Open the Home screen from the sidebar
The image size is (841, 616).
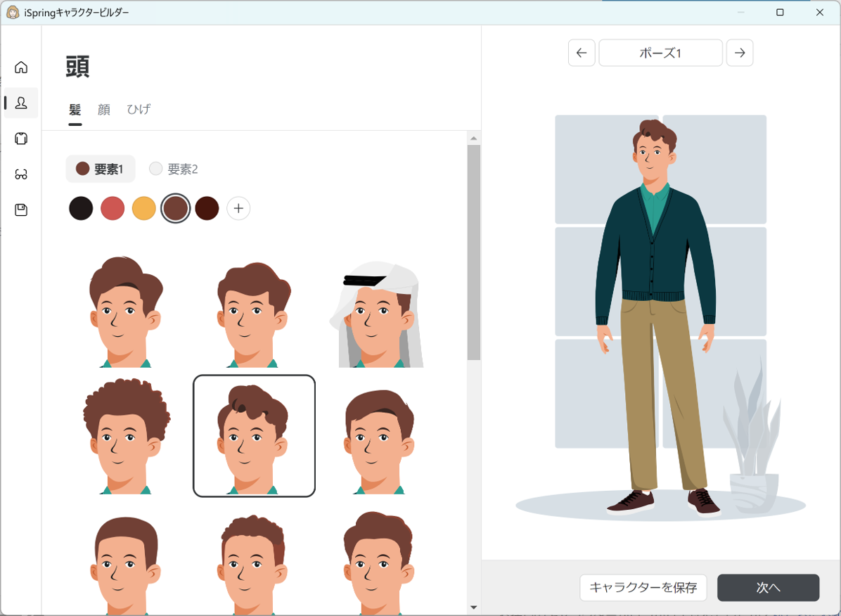[x=22, y=67]
